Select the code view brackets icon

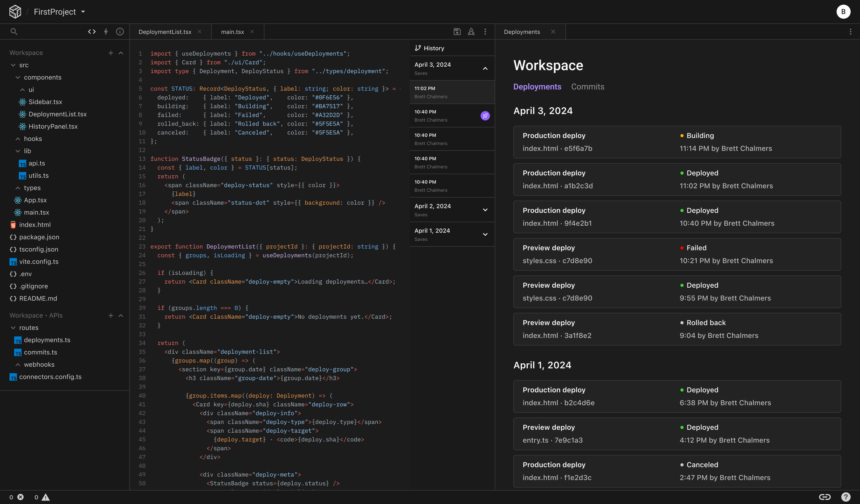pyautogui.click(x=92, y=31)
